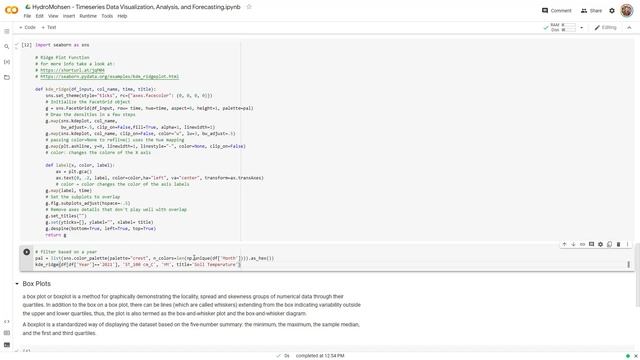Open the variables inspector panel
640x360 pixels.
click(7, 62)
